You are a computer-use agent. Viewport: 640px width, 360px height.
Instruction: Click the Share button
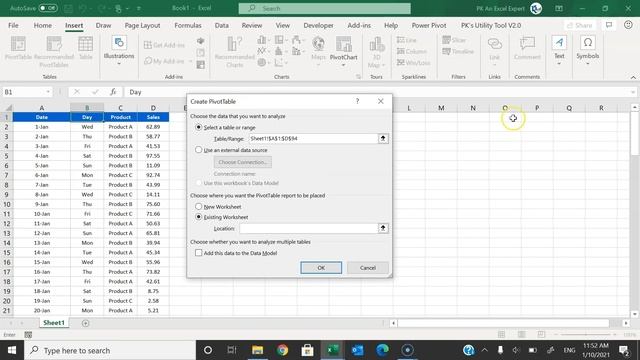click(580, 25)
